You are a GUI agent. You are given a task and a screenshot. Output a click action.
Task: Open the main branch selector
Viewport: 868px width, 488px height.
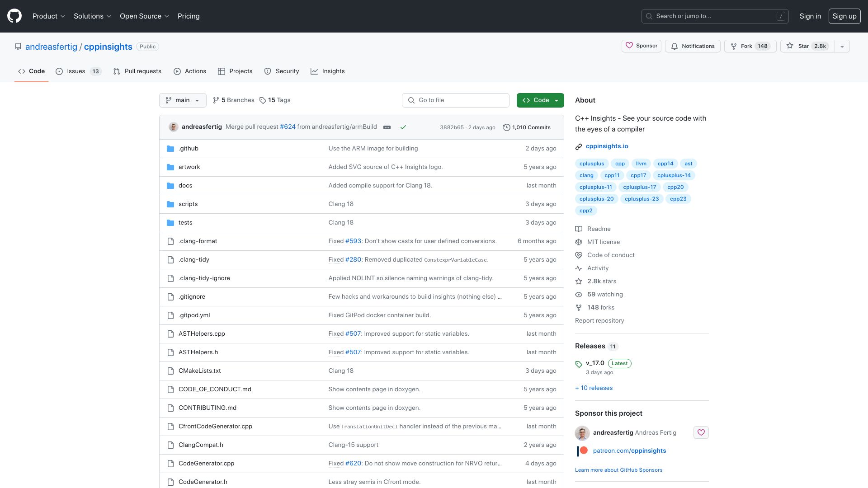tap(183, 100)
